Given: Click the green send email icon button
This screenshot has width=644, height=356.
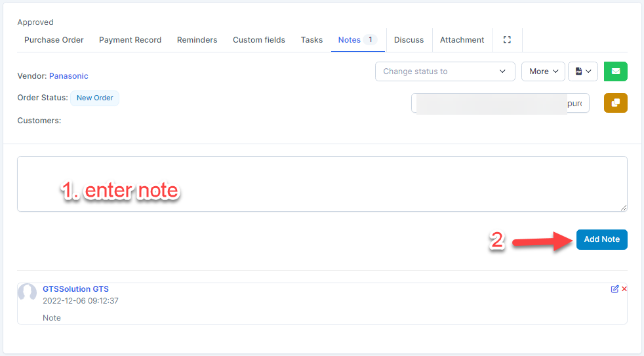Looking at the screenshot, I should (615, 71).
